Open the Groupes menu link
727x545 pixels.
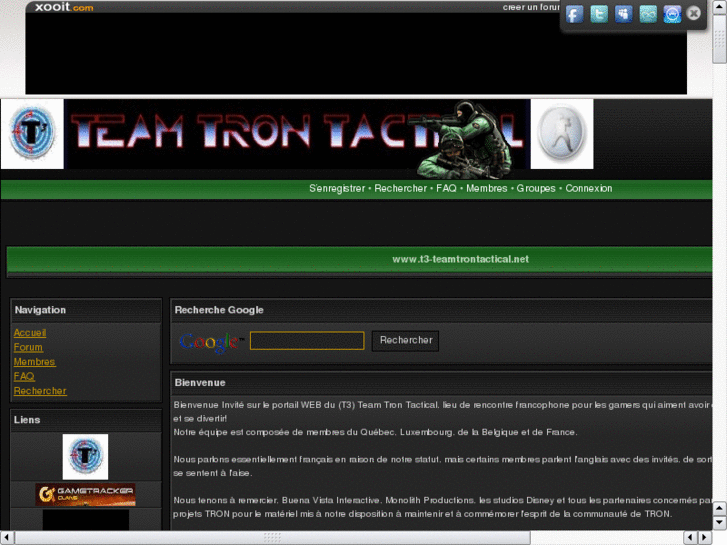pyautogui.click(x=536, y=188)
